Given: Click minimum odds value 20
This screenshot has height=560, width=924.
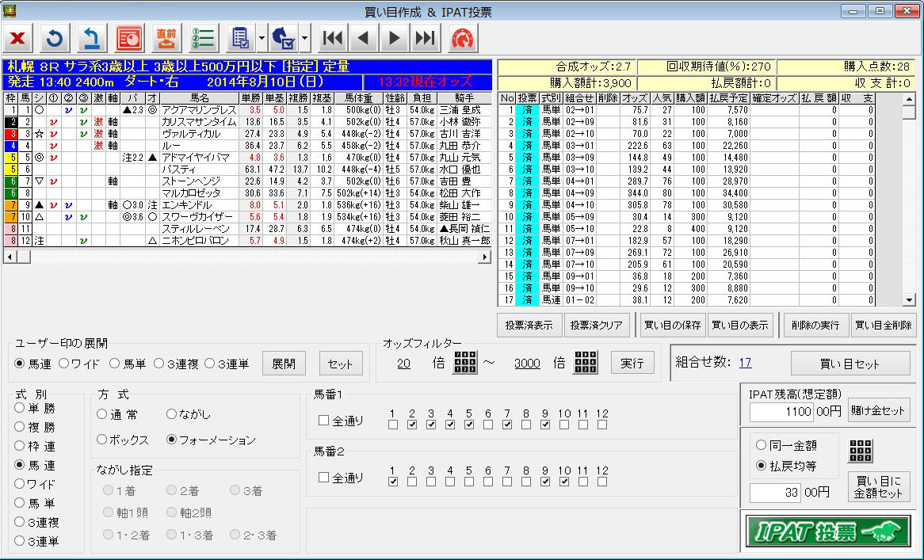Looking at the screenshot, I should click(x=403, y=364).
